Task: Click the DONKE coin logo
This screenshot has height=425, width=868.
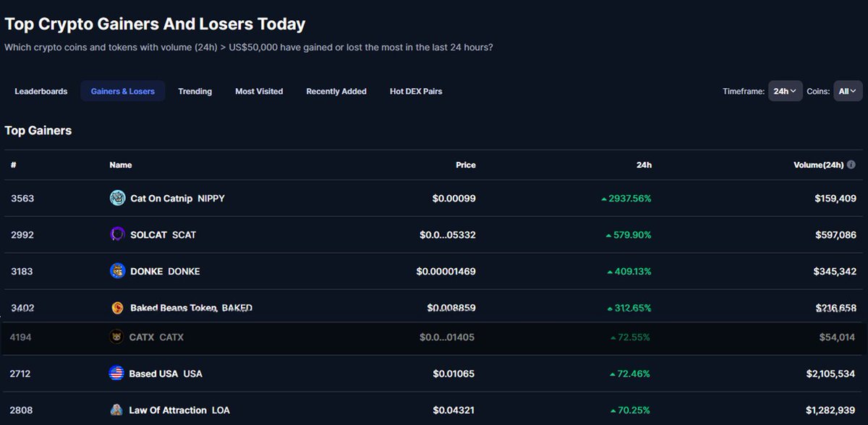Action: (x=117, y=271)
